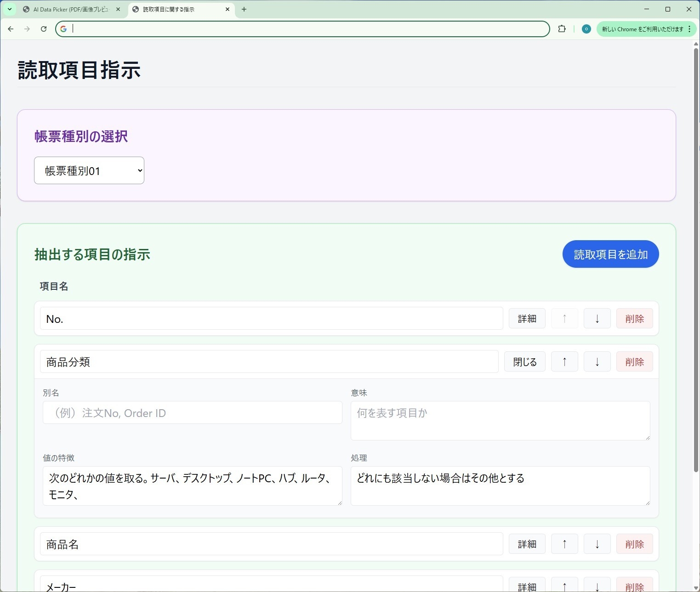Click the profile avatar badge
This screenshot has height=592, width=700.
pos(586,29)
